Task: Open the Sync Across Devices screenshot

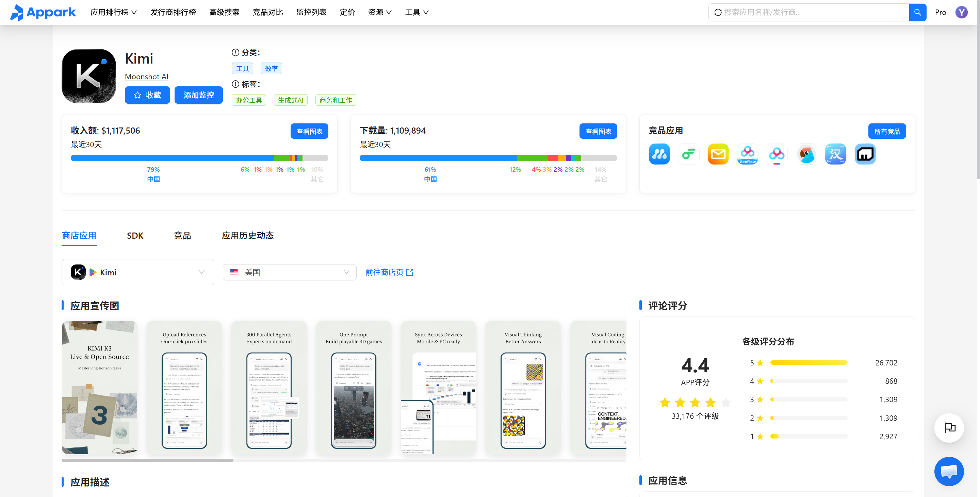Action: point(438,388)
